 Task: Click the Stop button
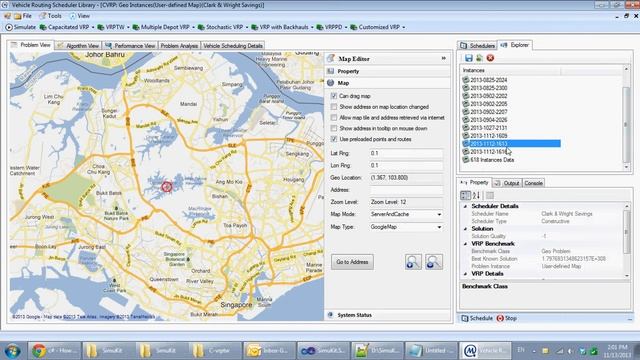point(507,318)
